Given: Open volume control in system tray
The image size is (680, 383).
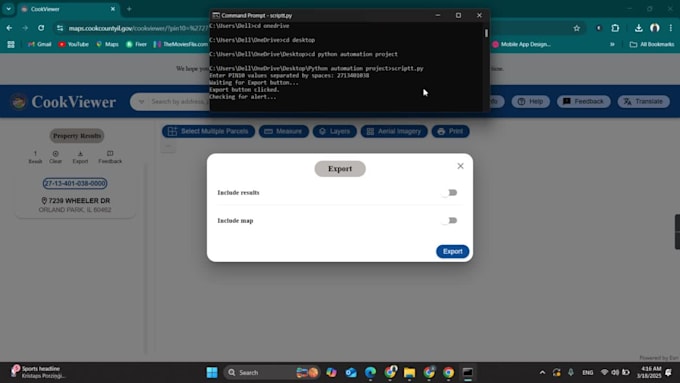Looking at the screenshot, I should 615,372.
